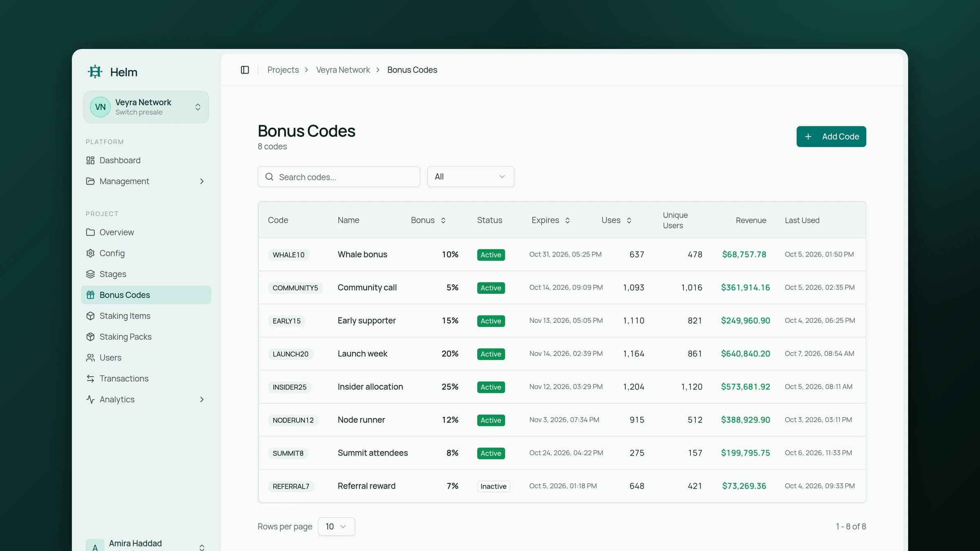This screenshot has height=551, width=980.
Task: Click the Staking Packs package icon
Action: [90, 337]
